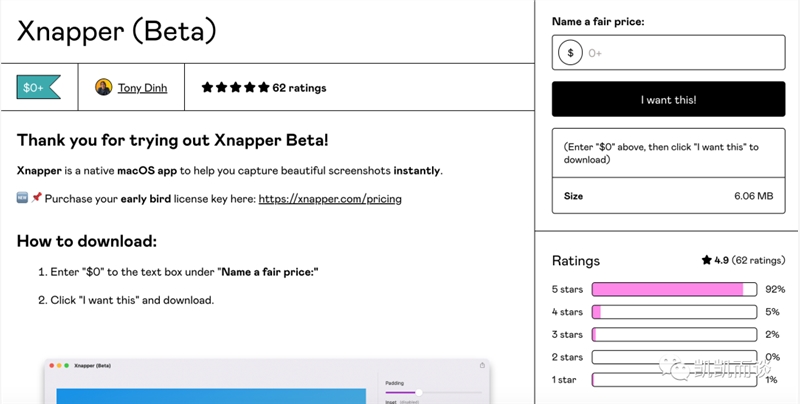Click the 3 stars rating bar
800x404 pixels.
pyautogui.click(x=674, y=335)
